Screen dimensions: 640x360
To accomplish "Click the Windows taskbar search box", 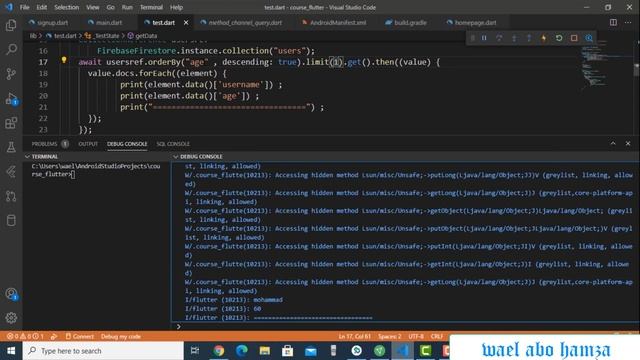I will coord(103,351).
